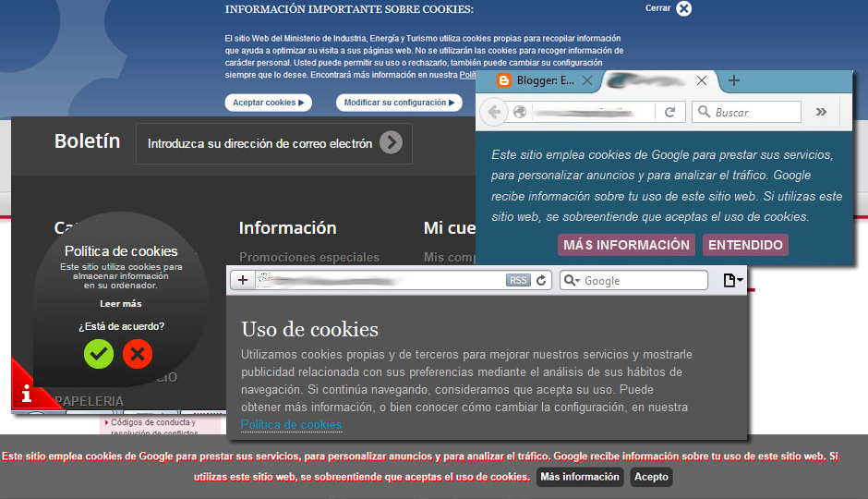The height and width of the screenshot is (499, 868).
Task: Click the RSS badge in Safari address bar
Action: [518, 280]
